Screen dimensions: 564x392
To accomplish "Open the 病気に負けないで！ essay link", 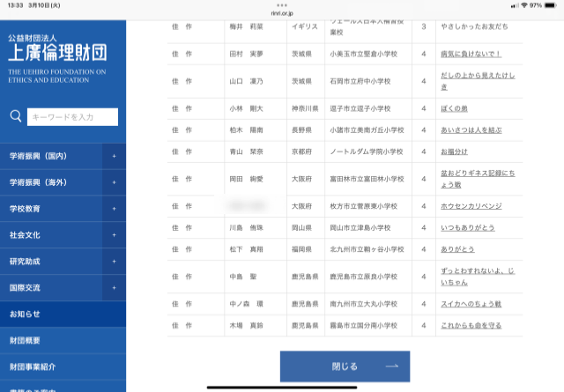I will (470, 54).
